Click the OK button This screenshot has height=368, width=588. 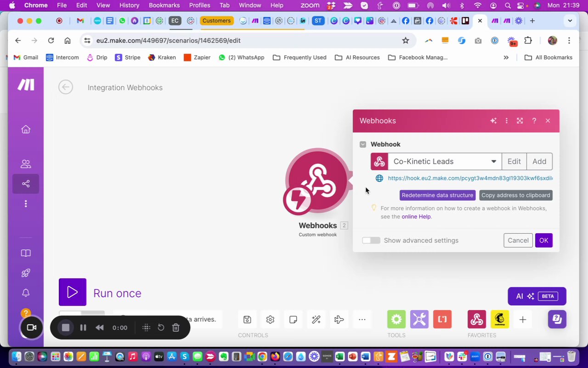point(544,240)
